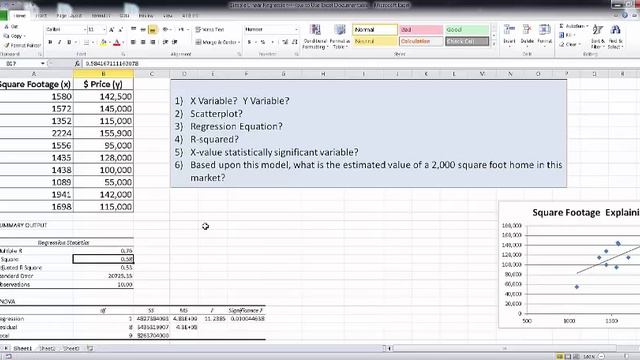Open Format as Table gallery
This screenshot has height=360, width=640.
339,37
